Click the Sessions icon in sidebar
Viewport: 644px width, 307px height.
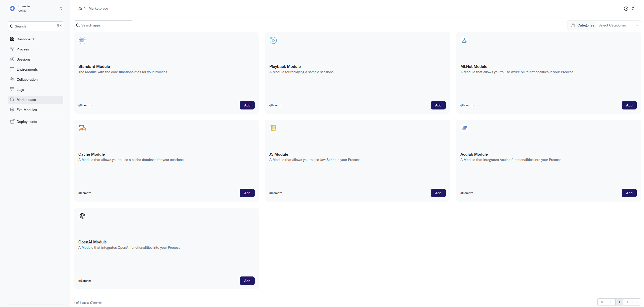click(12, 59)
